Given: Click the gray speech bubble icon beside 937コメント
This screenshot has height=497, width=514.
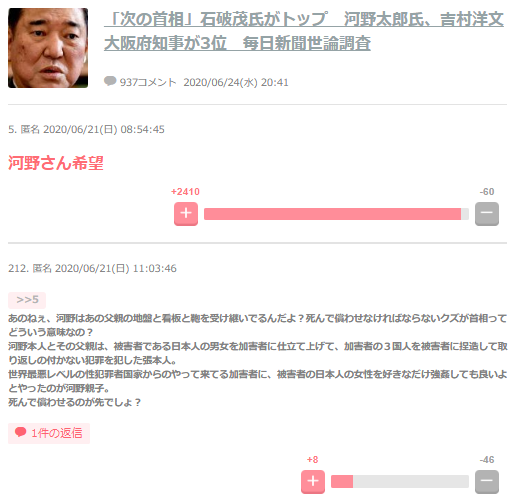Looking at the screenshot, I should [110, 81].
